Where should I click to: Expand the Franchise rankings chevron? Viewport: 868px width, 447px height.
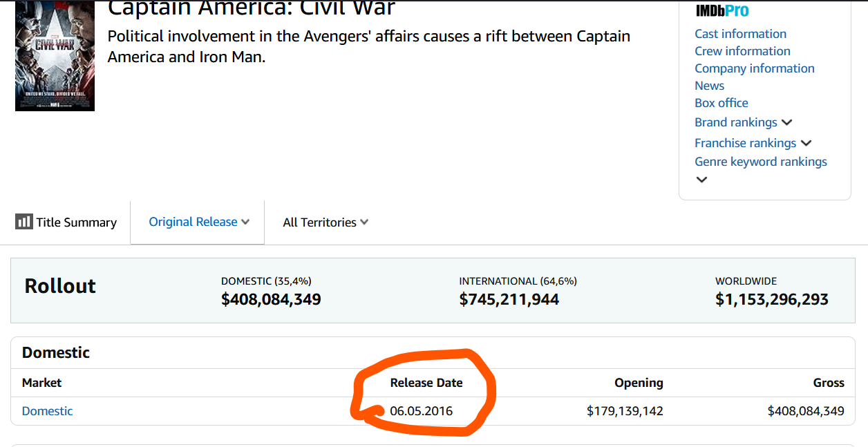(x=806, y=143)
